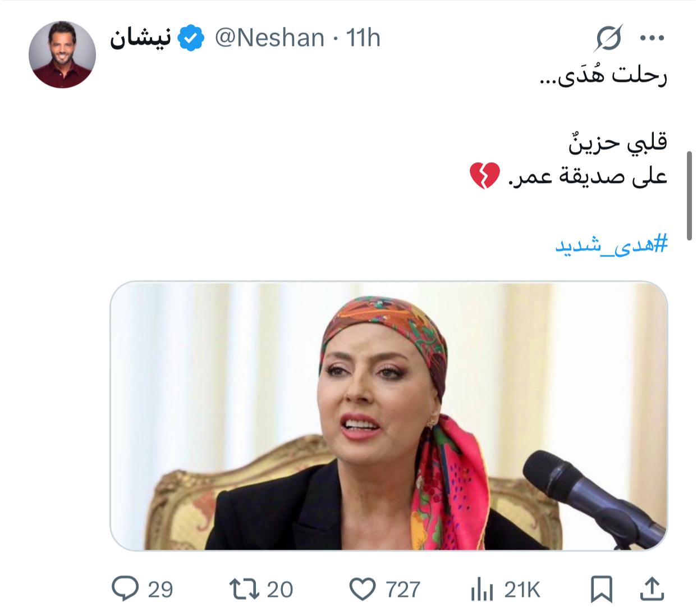Bookmark this tweet
Image resolution: width=697 pixels, height=616 pixels.
pos(600,590)
